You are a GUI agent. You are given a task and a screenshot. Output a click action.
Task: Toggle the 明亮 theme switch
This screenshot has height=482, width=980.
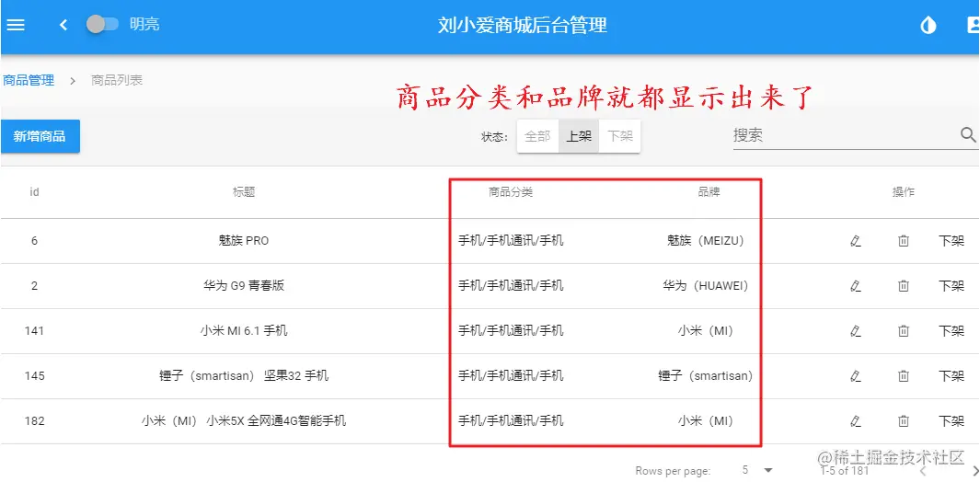[102, 25]
